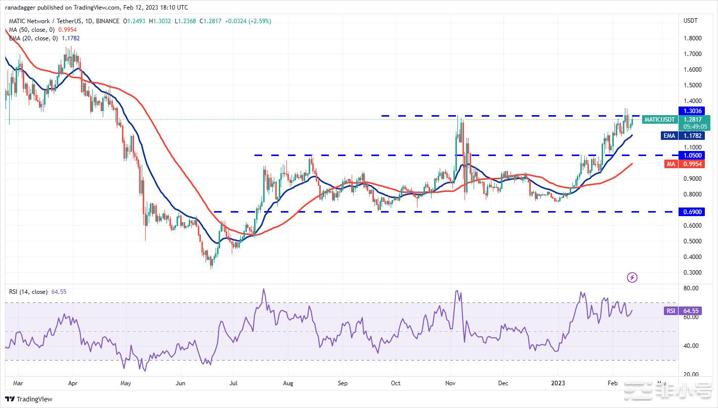Image resolution: width=718 pixels, height=408 pixels.
Task: Click the Nov label on time axis
Action: point(450,382)
